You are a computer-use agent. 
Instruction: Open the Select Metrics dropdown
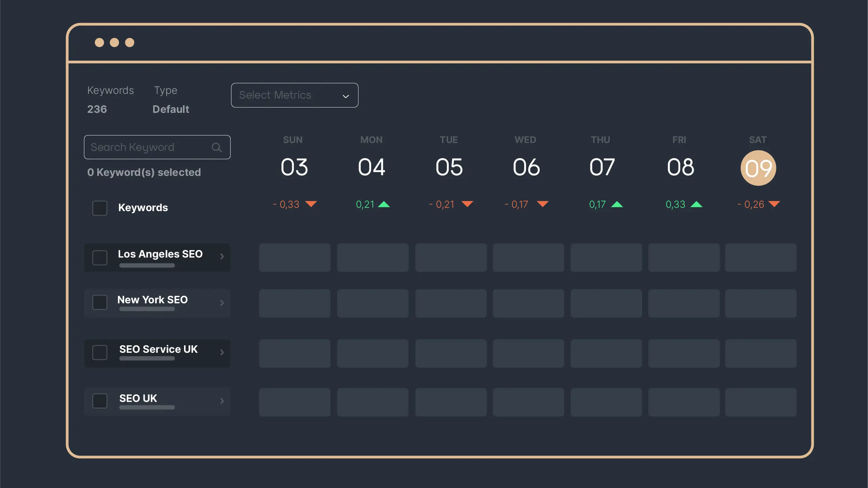coord(295,95)
